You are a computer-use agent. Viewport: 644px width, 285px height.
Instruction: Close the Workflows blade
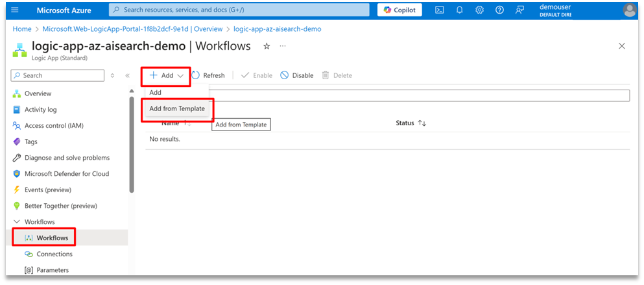click(x=622, y=46)
